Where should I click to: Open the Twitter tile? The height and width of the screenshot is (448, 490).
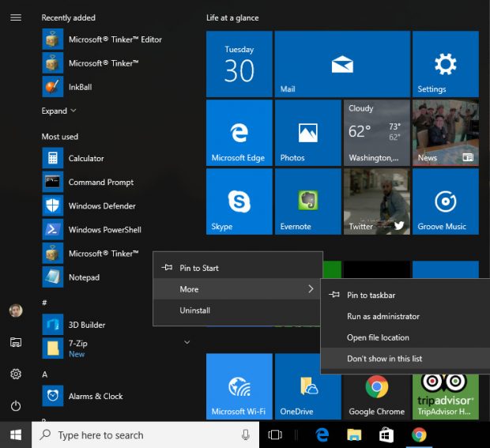pyautogui.click(x=376, y=201)
